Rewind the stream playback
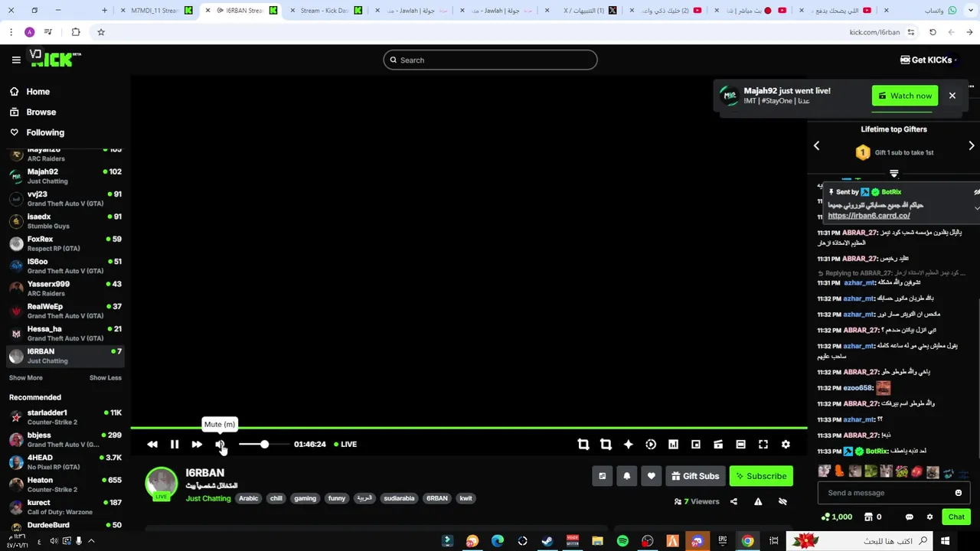The image size is (980, 551). (152, 445)
